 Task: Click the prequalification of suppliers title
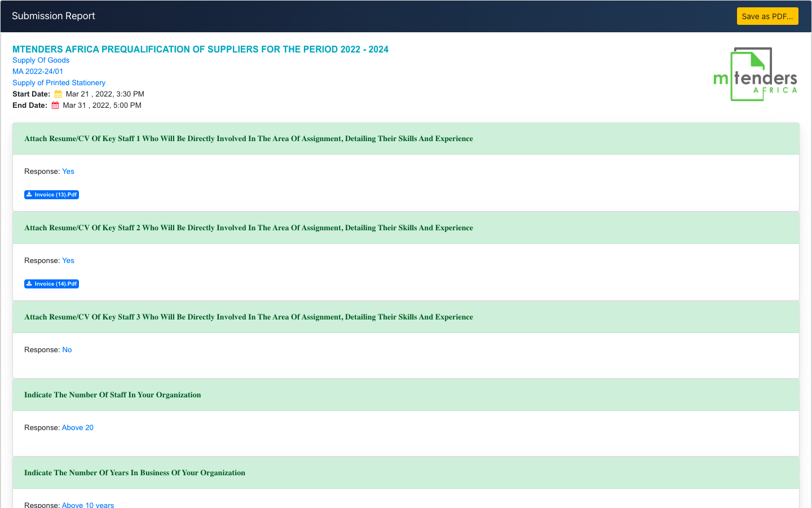coord(200,49)
